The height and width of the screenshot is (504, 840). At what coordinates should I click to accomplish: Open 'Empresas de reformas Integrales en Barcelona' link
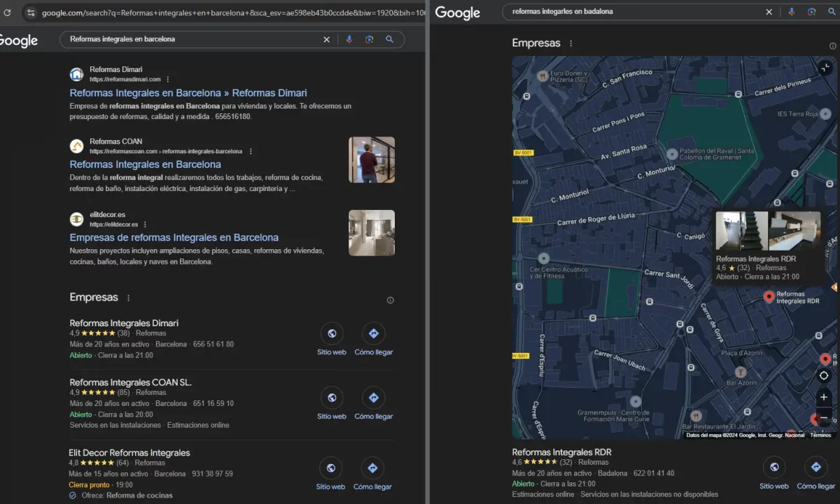pos(174,237)
